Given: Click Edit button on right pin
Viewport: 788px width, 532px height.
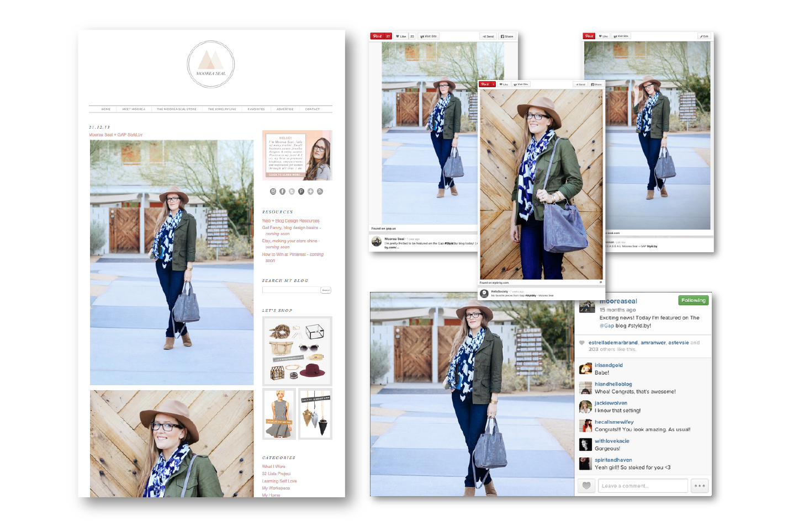Looking at the screenshot, I should point(704,36).
